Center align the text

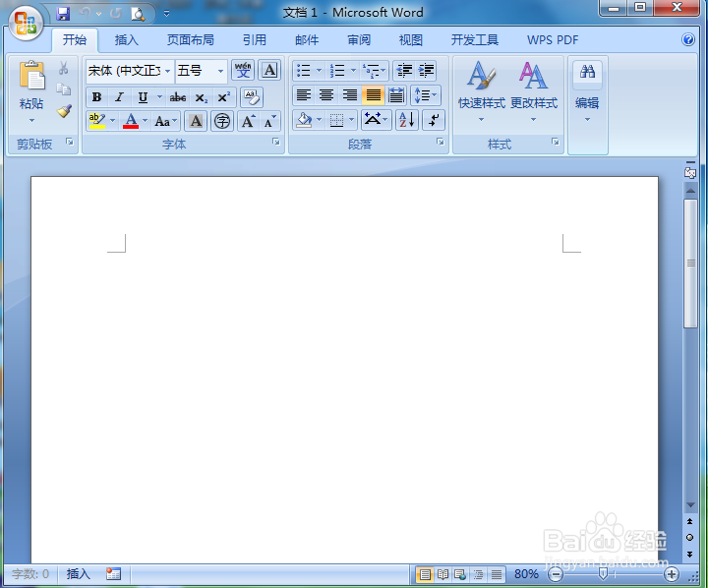326,94
